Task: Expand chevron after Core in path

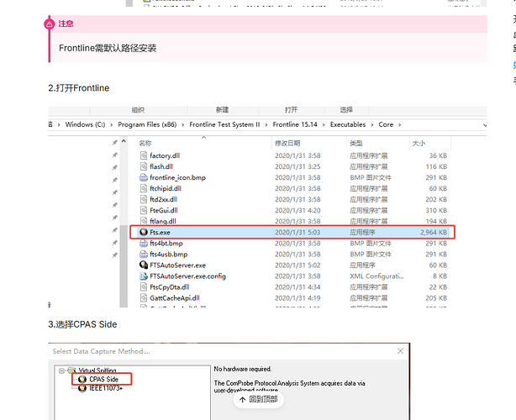Action: pos(399,124)
